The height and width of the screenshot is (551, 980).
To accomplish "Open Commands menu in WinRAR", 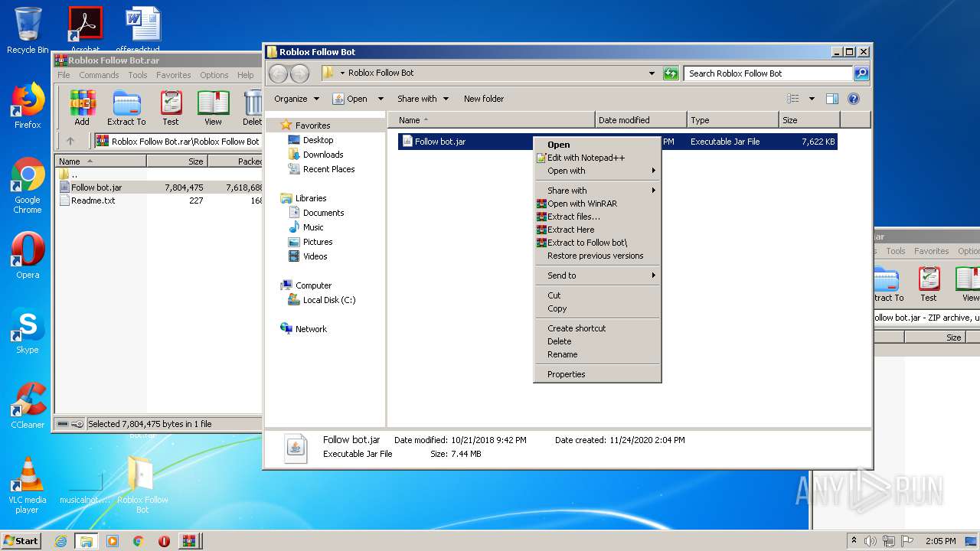I will tap(99, 75).
